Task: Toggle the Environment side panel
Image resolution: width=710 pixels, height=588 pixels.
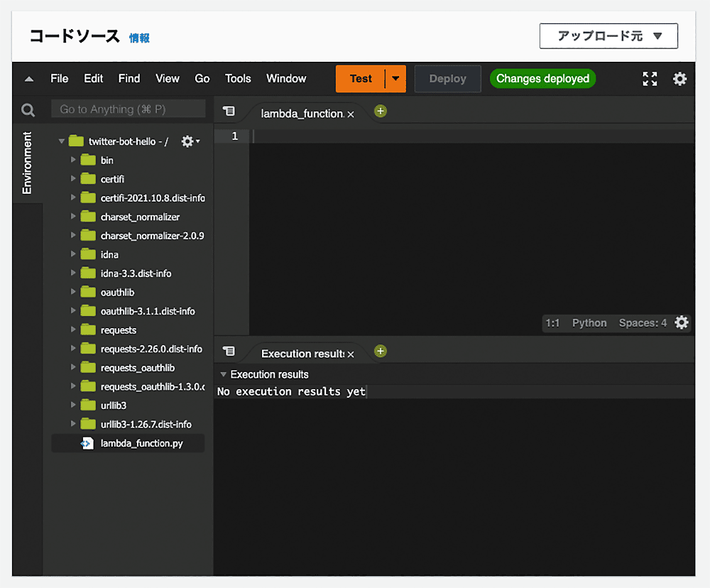Action: click(x=27, y=163)
